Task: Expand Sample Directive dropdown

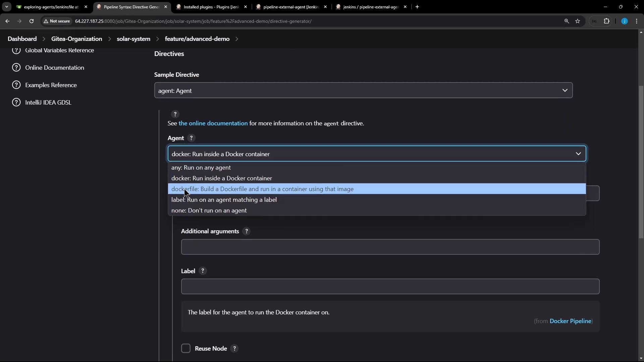Action: [x=363, y=90]
